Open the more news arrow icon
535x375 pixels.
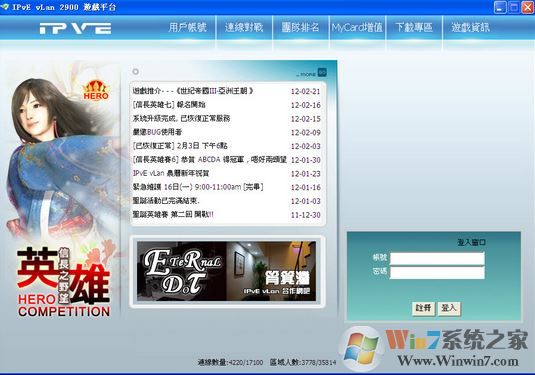(x=322, y=72)
